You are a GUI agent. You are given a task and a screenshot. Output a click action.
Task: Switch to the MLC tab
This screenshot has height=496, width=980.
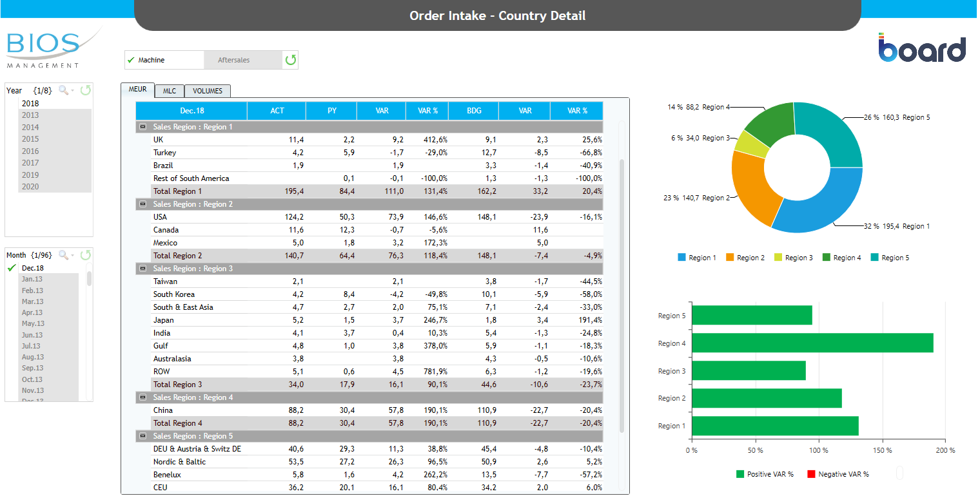click(170, 91)
